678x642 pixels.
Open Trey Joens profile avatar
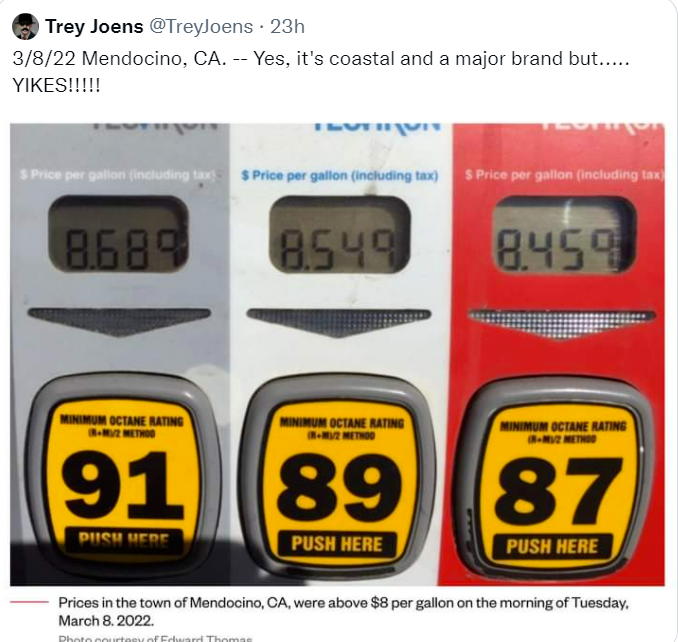[x=25, y=26]
